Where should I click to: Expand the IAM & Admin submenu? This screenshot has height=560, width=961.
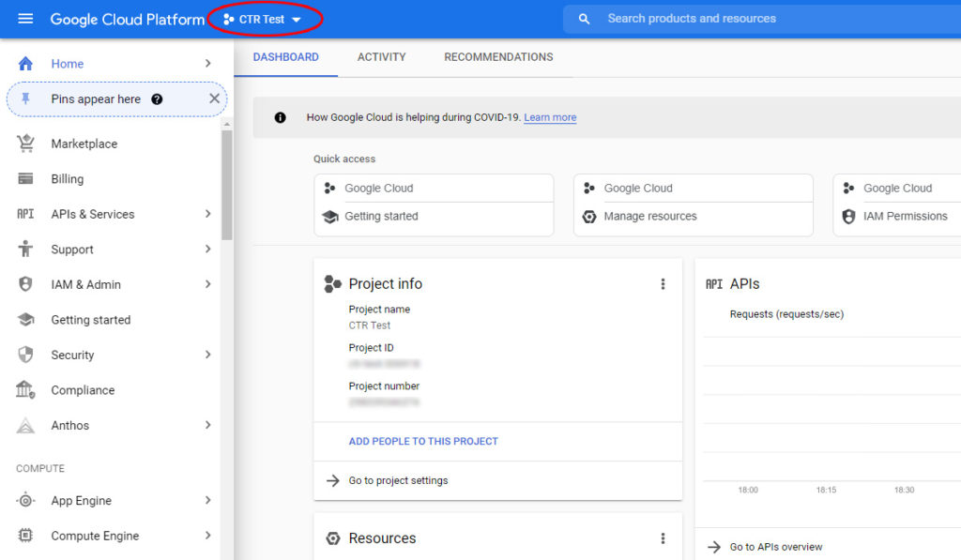(207, 284)
